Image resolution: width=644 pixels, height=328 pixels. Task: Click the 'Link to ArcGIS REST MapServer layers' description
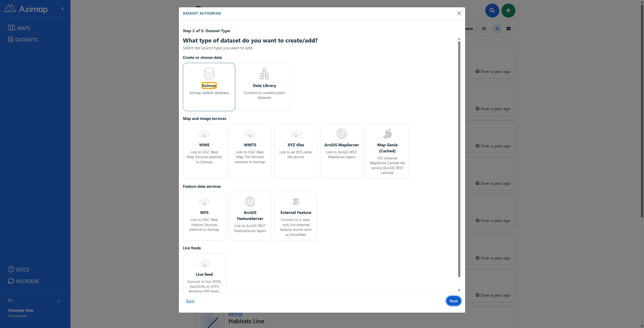tap(342, 155)
